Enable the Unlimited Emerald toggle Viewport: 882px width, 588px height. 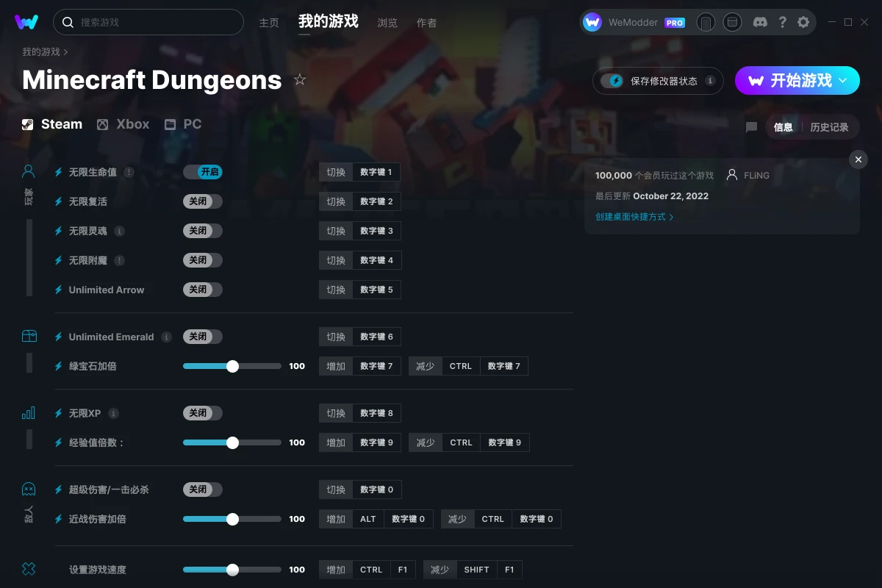click(203, 337)
